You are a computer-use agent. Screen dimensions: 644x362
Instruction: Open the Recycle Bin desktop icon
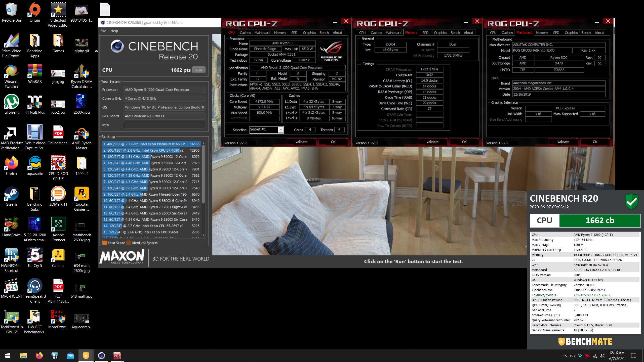pyautogui.click(x=11, y=12)
